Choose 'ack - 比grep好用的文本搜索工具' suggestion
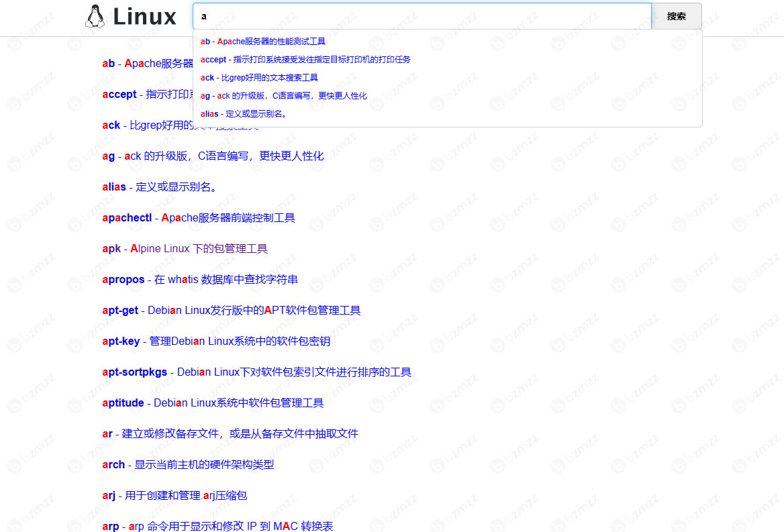 tap(259, 77)
